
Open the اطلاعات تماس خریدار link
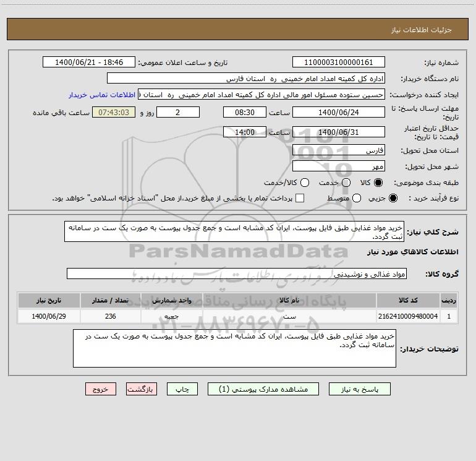(102, 95)
